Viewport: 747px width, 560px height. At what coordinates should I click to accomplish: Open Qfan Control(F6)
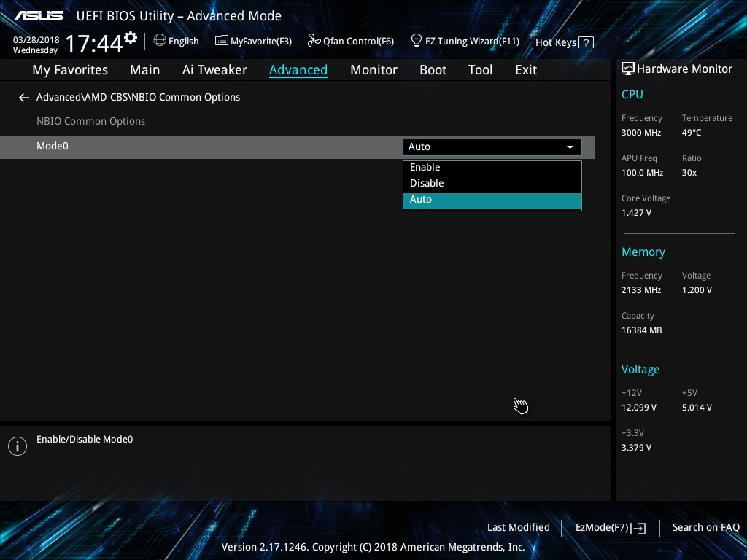(351, 41)
